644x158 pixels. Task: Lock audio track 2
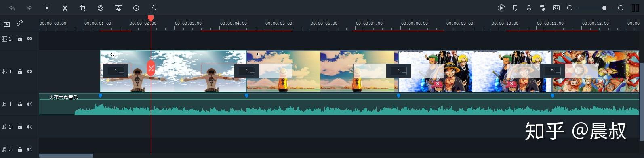[20, 127]
